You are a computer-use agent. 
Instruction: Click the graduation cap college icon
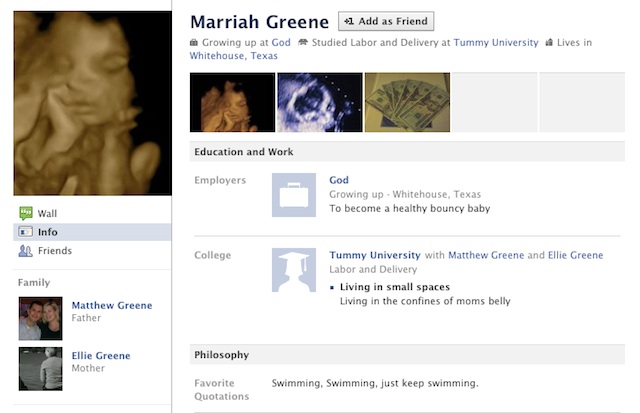pos(294,270)
